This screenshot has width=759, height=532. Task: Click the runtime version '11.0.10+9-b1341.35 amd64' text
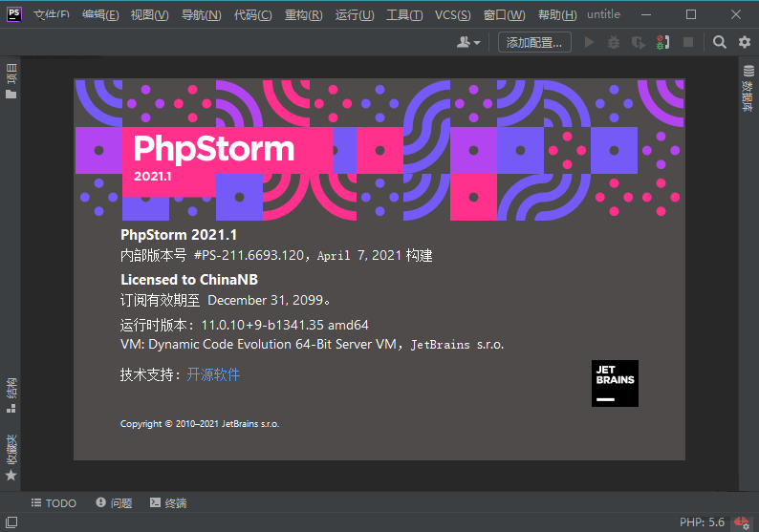(x=285, y=325)
